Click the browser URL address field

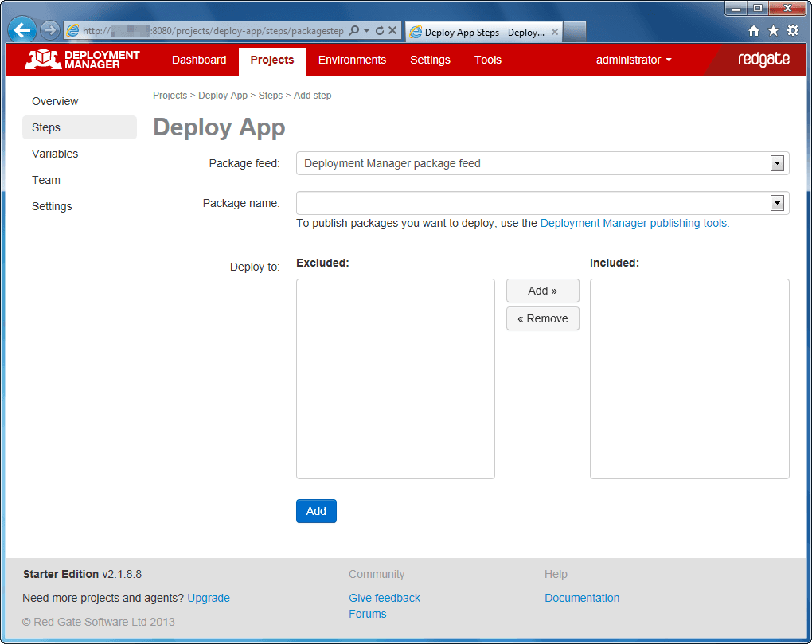click(213, 31)
